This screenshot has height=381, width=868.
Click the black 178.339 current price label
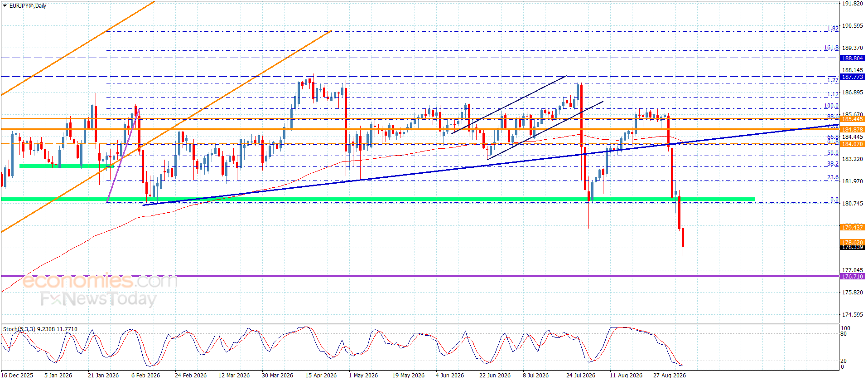(x=852, y=248)
